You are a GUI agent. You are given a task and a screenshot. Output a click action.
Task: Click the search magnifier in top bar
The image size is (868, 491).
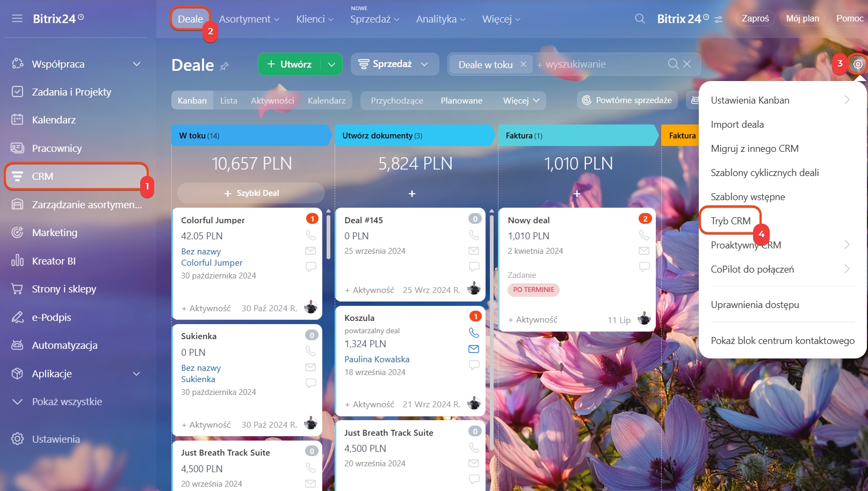640,19
